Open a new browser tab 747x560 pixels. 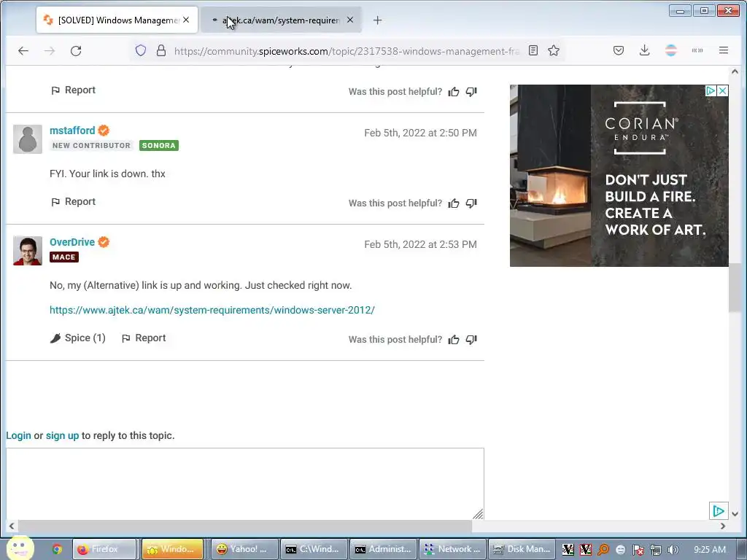[x=377, y=20]
